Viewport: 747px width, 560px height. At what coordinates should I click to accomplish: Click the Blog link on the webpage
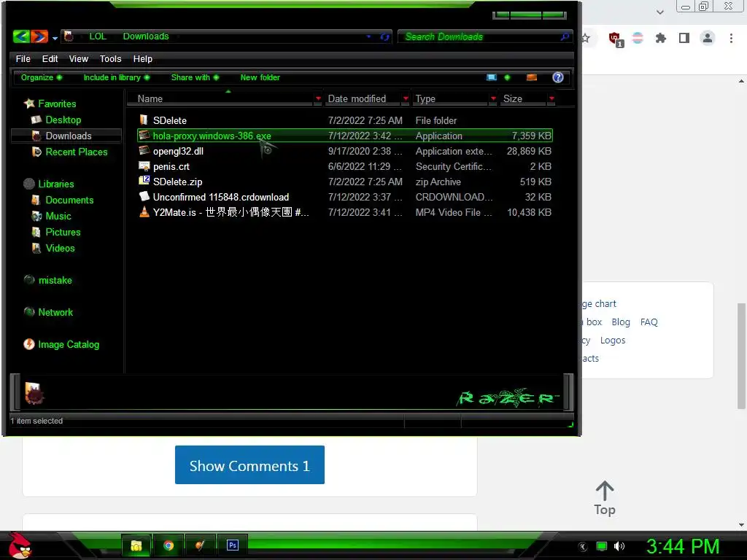tap(621, 322)
